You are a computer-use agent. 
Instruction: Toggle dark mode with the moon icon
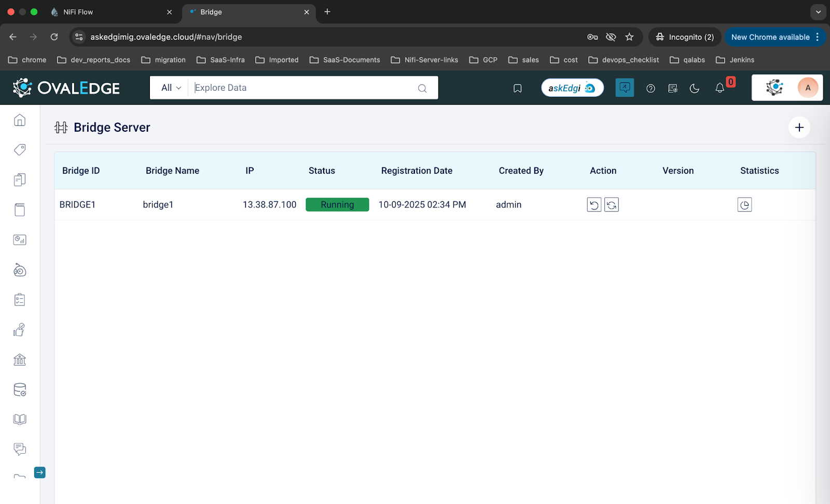(695, 88)
